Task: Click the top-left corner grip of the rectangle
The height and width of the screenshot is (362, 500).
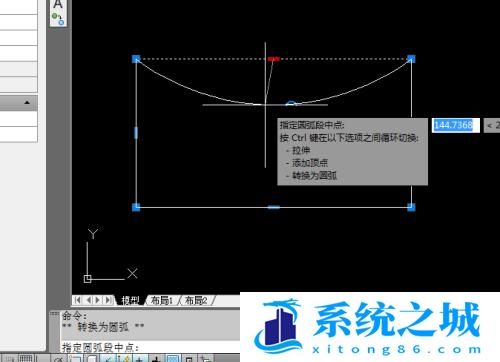Action: (x=136, y=59)
